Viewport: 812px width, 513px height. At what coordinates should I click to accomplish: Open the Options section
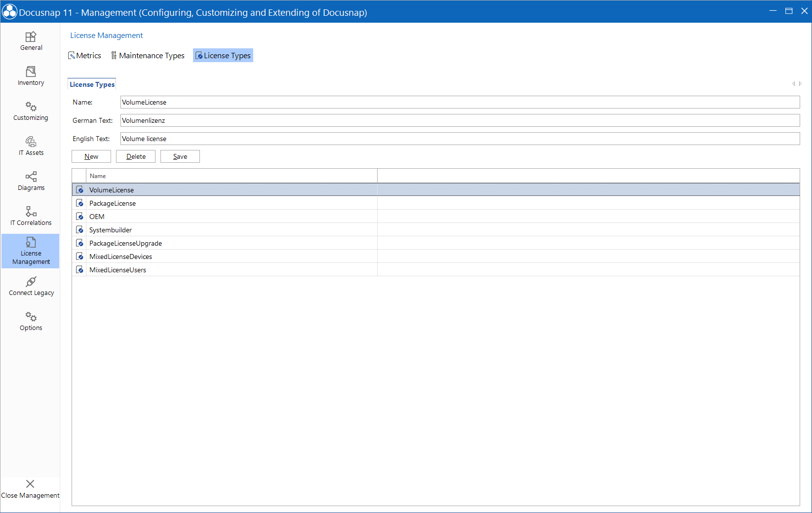tap(31, 321)
